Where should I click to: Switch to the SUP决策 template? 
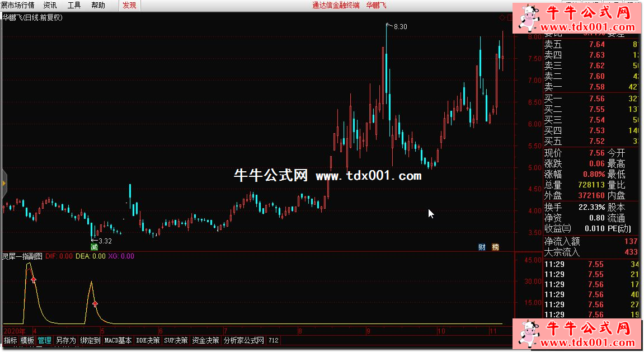176,340
